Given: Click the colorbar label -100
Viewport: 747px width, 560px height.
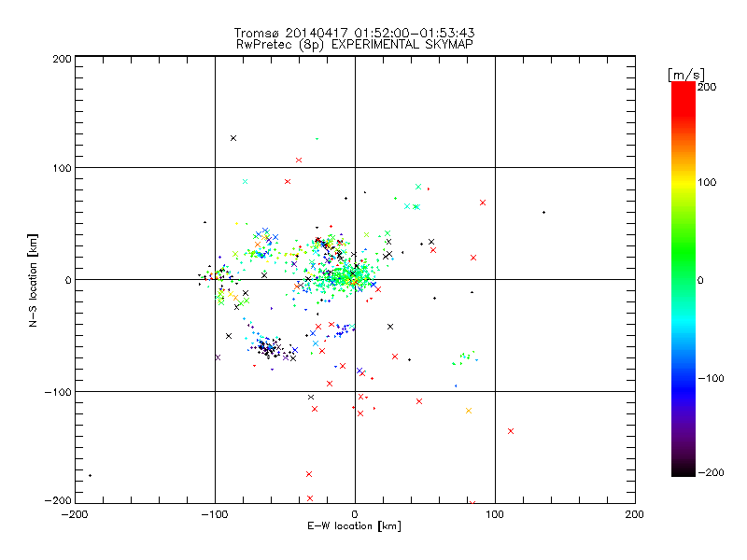Looking at the screenshot, I should (711, 379).
